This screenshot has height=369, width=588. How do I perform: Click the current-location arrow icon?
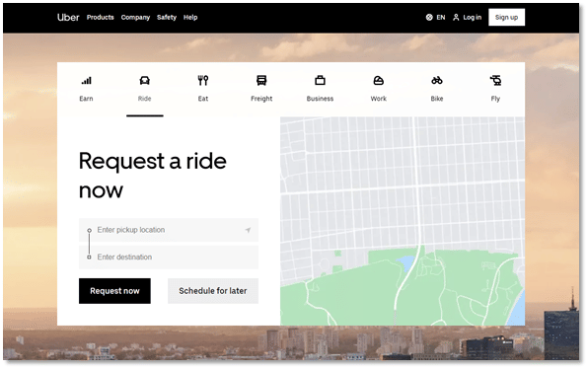tap(248, 230)
